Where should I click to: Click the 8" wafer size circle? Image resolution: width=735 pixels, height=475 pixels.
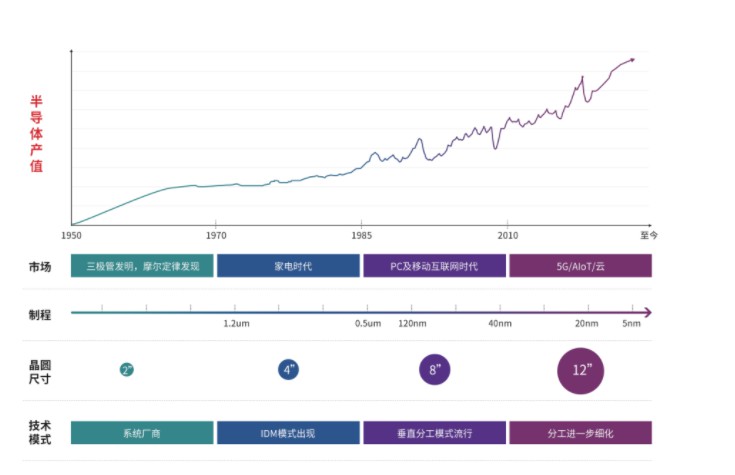[435, 369]
